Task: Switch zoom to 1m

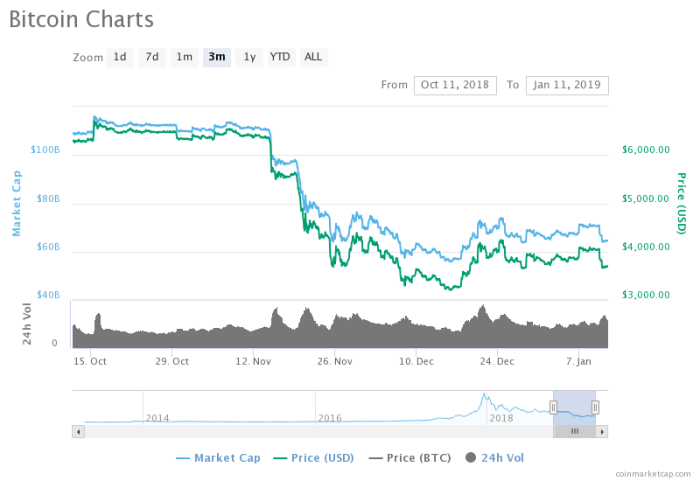Action: [184, 57]
